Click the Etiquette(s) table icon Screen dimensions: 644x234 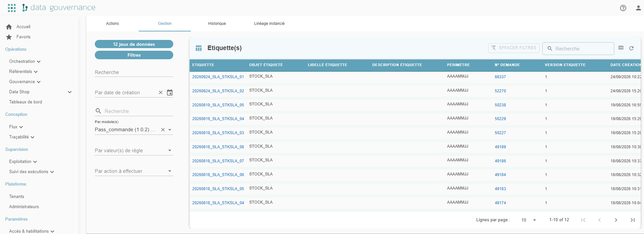point(198,48)
